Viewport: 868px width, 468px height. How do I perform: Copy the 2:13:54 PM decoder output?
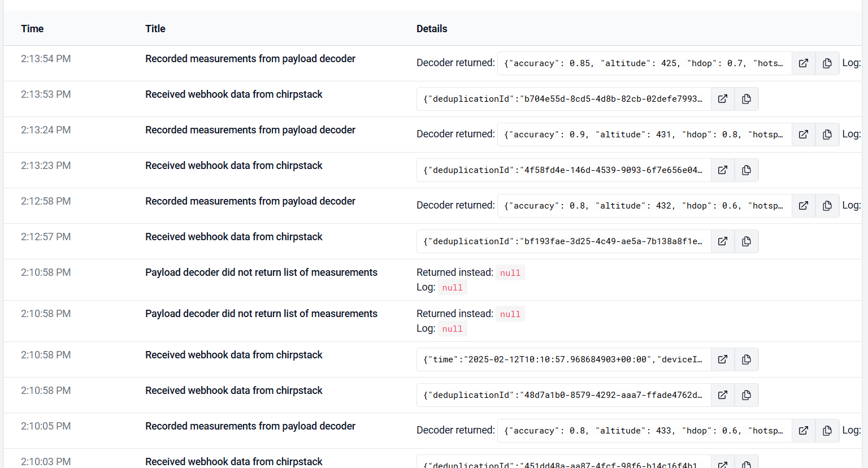(x=827, y=63)
